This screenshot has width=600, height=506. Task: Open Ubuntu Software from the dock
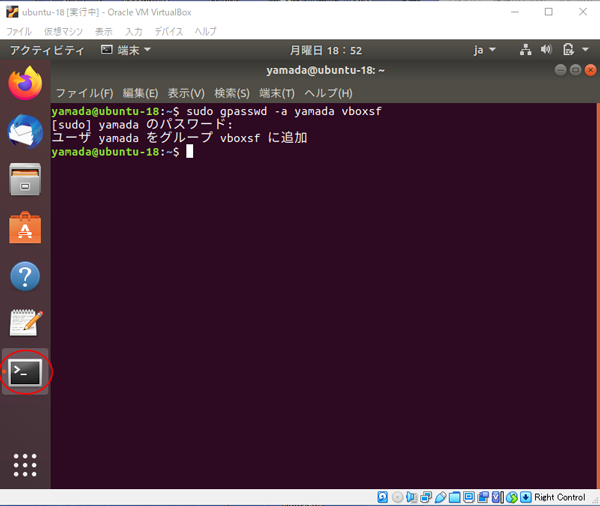click(25, 227)
